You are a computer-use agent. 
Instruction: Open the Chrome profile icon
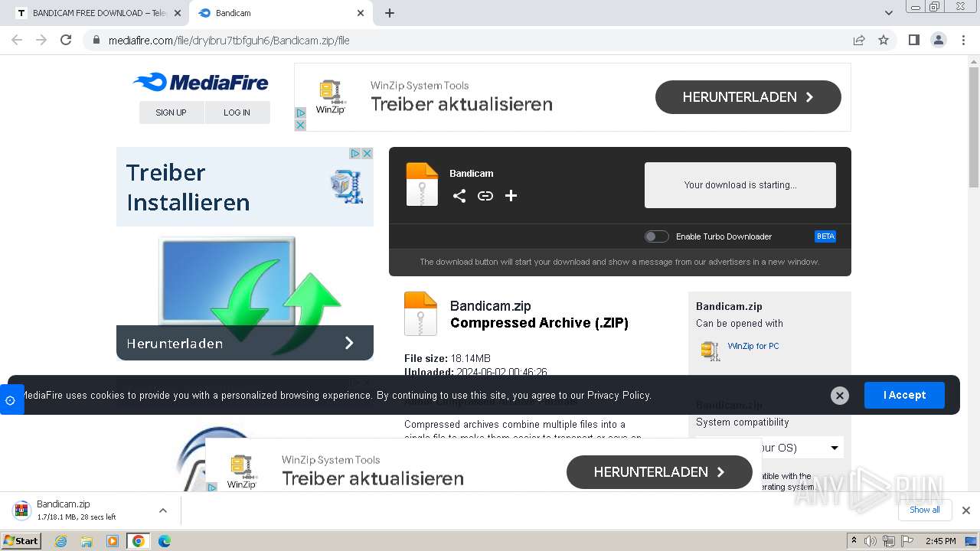[938, 40]
